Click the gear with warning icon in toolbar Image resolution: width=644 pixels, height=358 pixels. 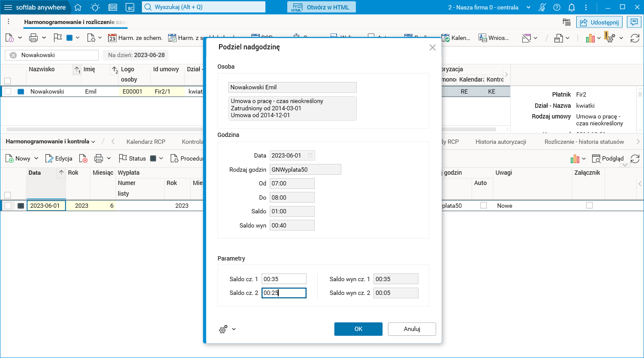pyautogui.click(x=610, y=38)
